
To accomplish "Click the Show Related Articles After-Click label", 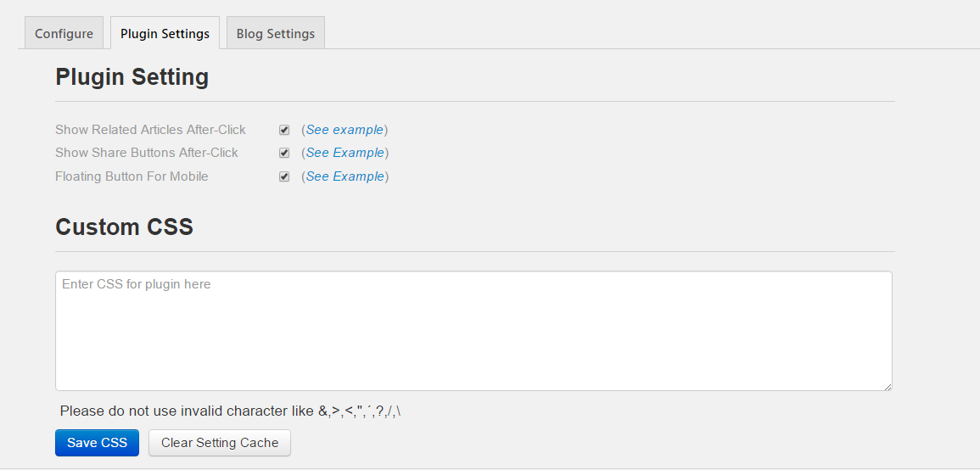I will pos(150,130).
